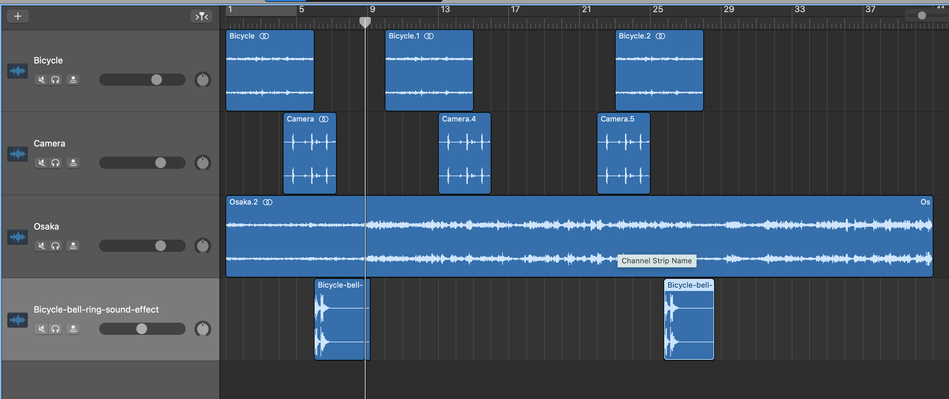Image resolution: width=949 pixels, height=399 pixels.
Task: Click bar 13 on the timeline ruler
Action: click(445, 10)
